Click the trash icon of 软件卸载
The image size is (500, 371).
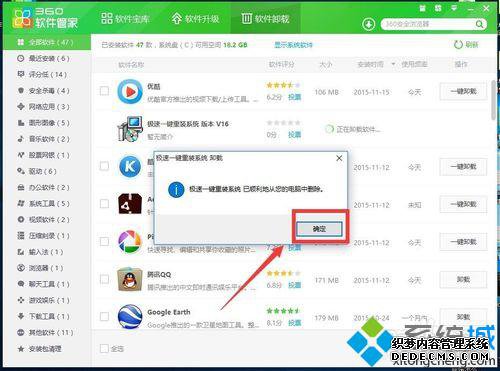246,18
